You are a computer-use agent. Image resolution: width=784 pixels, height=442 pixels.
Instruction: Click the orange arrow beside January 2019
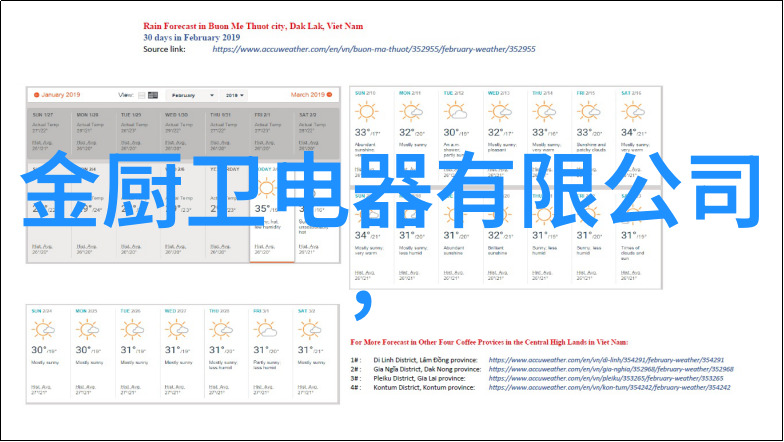[x=36, y=94]
